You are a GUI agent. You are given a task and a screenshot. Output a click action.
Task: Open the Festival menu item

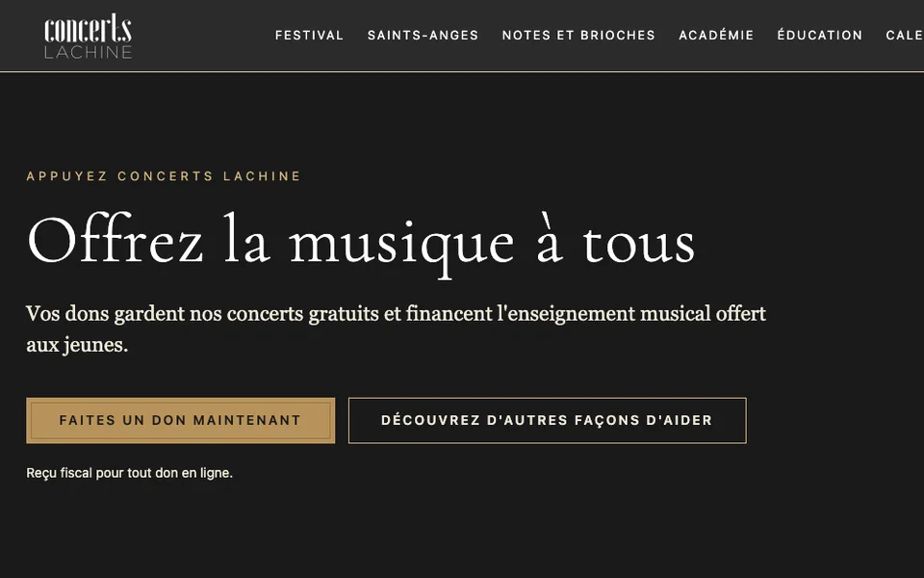click(x=309, y=36)
